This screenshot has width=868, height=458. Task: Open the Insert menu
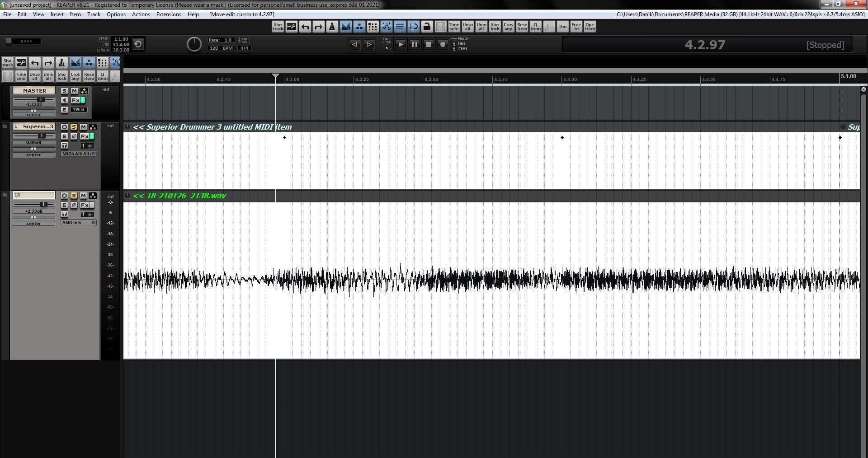point(57,14)
